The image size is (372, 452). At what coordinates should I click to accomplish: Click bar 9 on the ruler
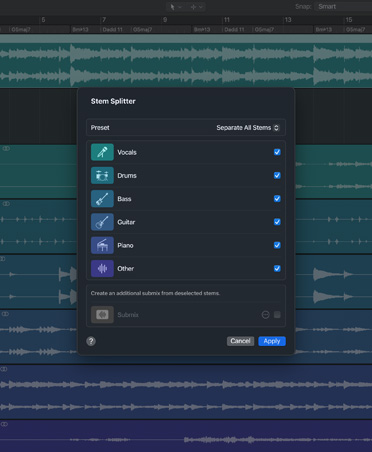[165, 20]
